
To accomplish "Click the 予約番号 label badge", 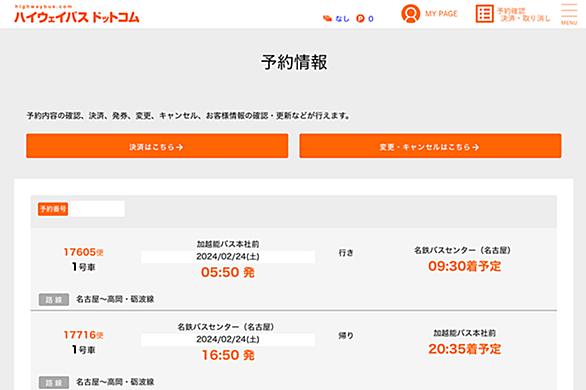I will (53, 209).
